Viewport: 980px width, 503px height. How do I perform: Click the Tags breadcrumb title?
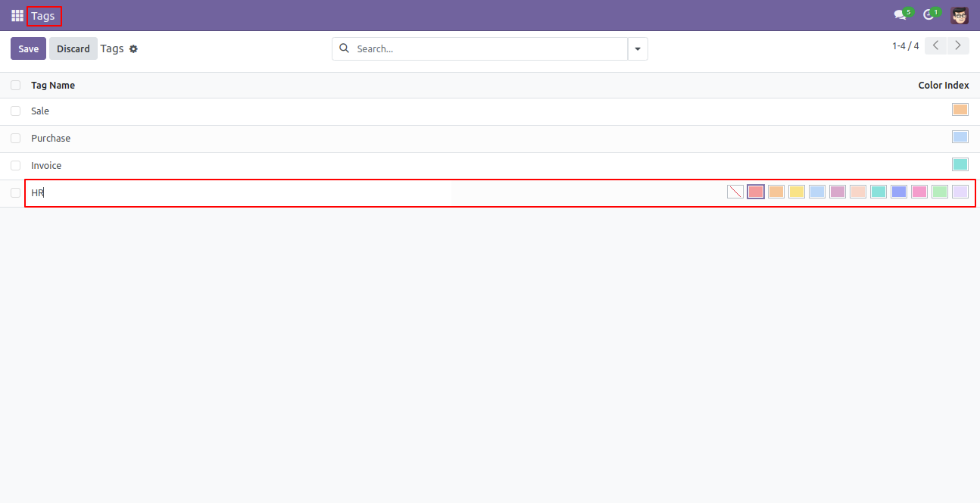(x=111, y=48)
